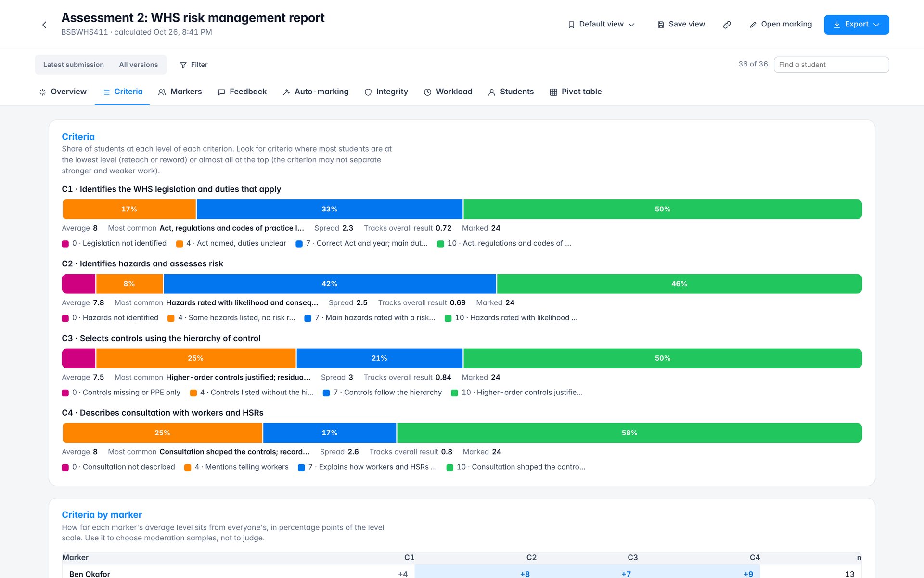Click the C1 column header in marker table
Image resolution: width=924 pixels, height=578 pixels.
pos(409,557)
